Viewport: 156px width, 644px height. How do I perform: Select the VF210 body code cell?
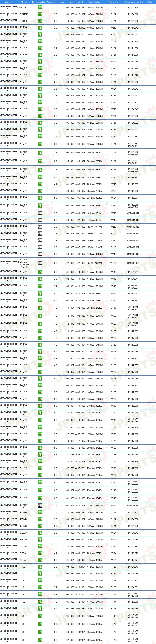(113, 263)
